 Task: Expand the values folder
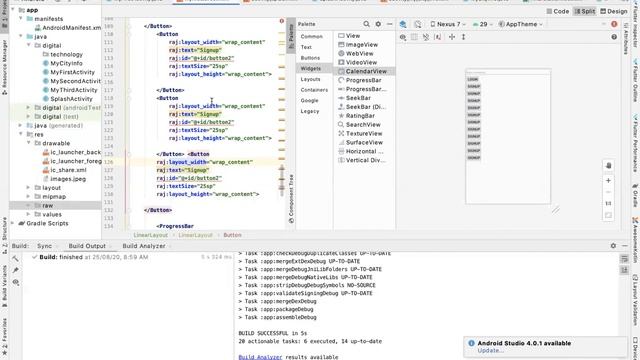pos(29,214)
